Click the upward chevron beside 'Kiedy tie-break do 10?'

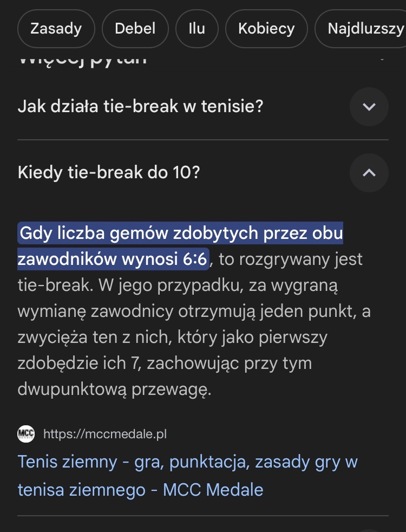[x=369, y=172]
